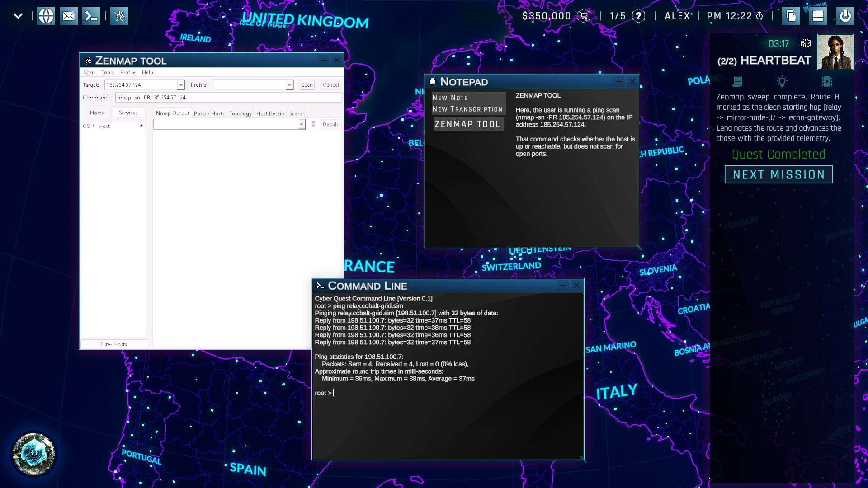Open the Tools menu in Zenmap
The height and width of the screenshot is (488, 868).
click(107, 72)
